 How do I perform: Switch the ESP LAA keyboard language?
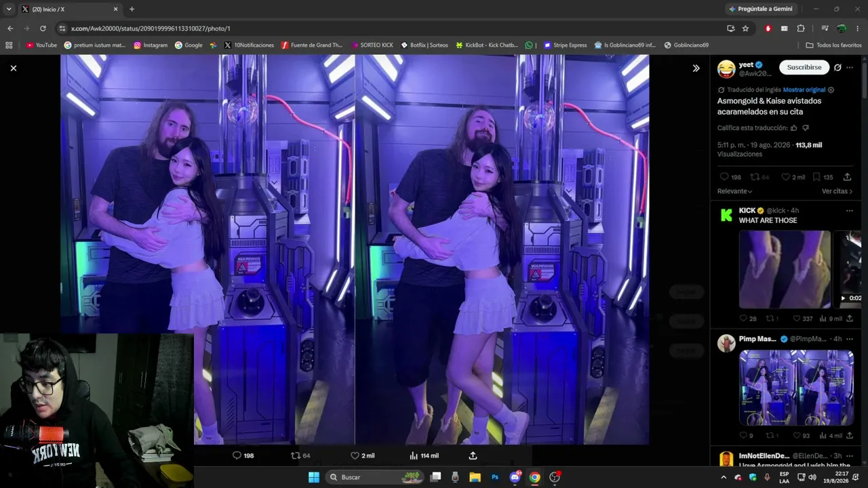pyautogui.click(x=784, y=477)
